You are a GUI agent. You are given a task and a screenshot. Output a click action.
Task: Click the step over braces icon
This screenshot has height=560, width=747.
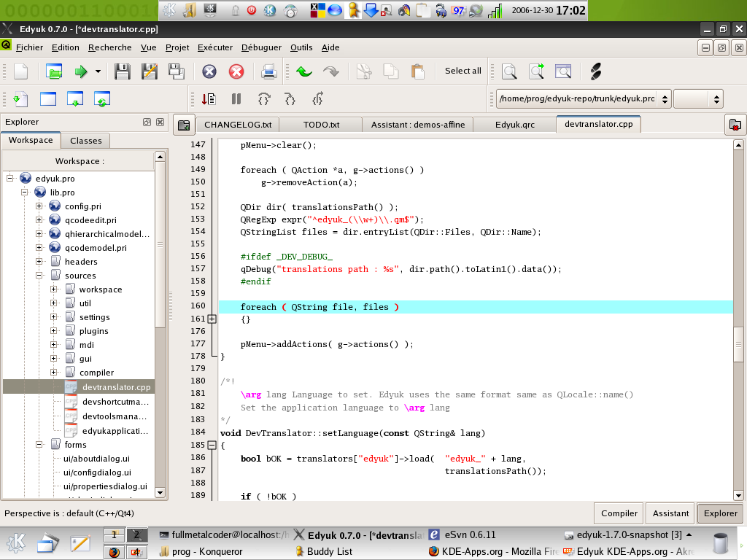pos(264,99)
